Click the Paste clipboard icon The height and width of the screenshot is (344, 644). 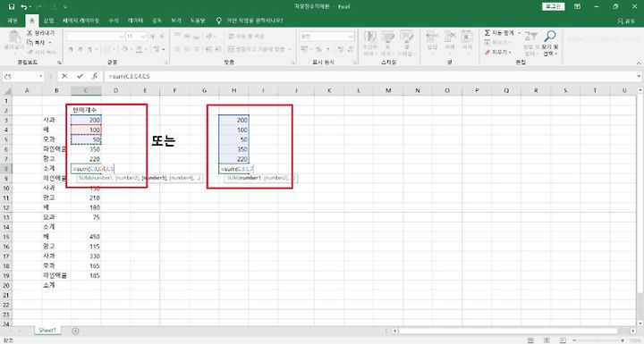pos(14,38)
